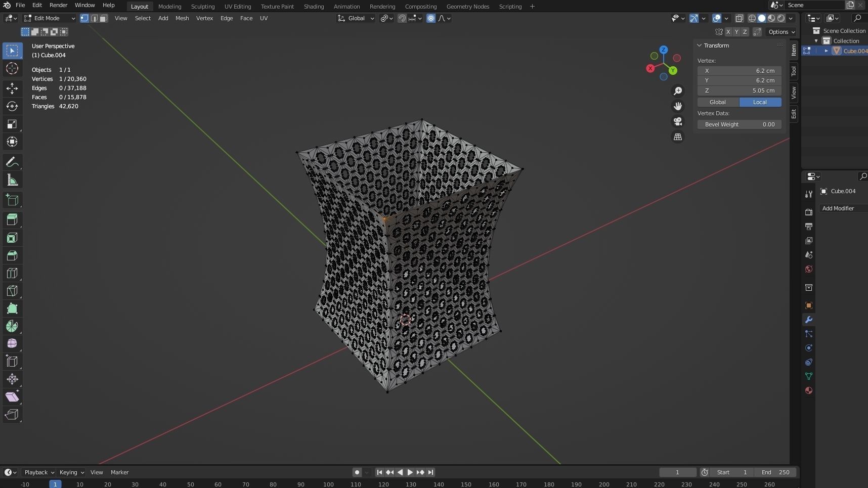Adjust the Bevel Weight slider
868x488 pixels.
(x=740, y=124)
